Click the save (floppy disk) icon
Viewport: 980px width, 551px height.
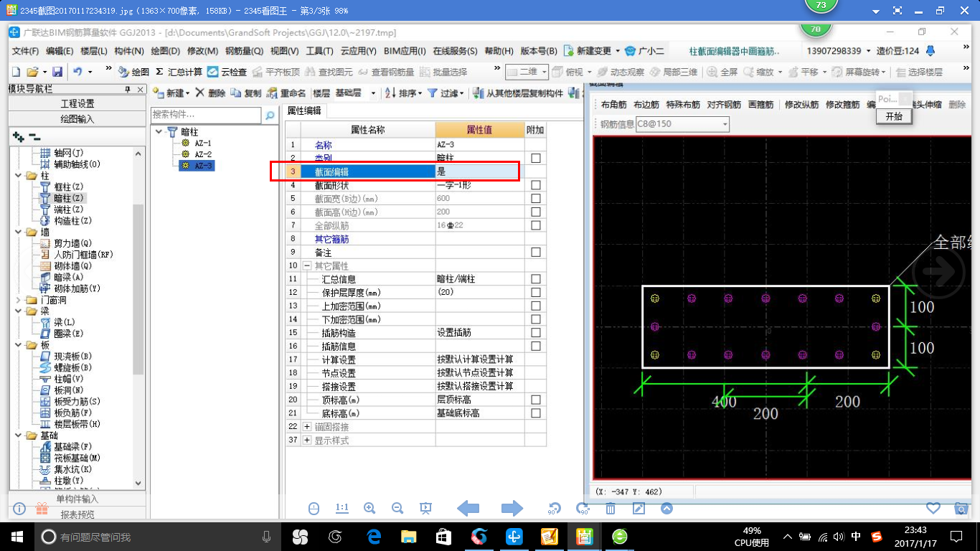pos(57,72)
